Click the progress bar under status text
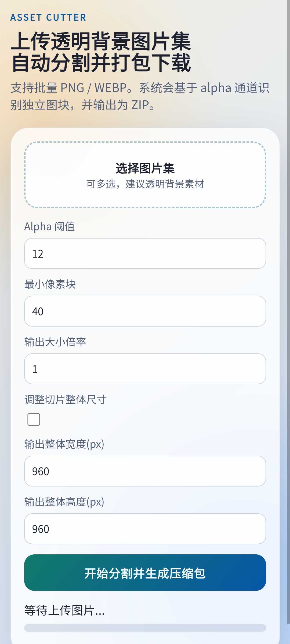 (x=145, y=628)
